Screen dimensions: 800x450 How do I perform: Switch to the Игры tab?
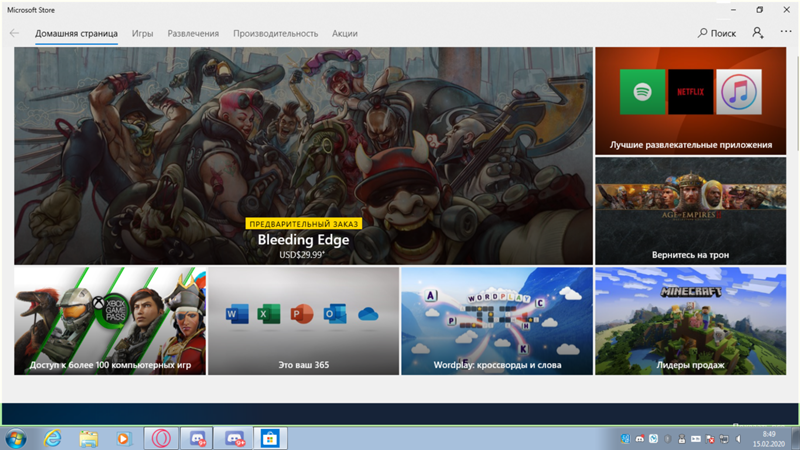pyautogui.click(x=142, y=34)
